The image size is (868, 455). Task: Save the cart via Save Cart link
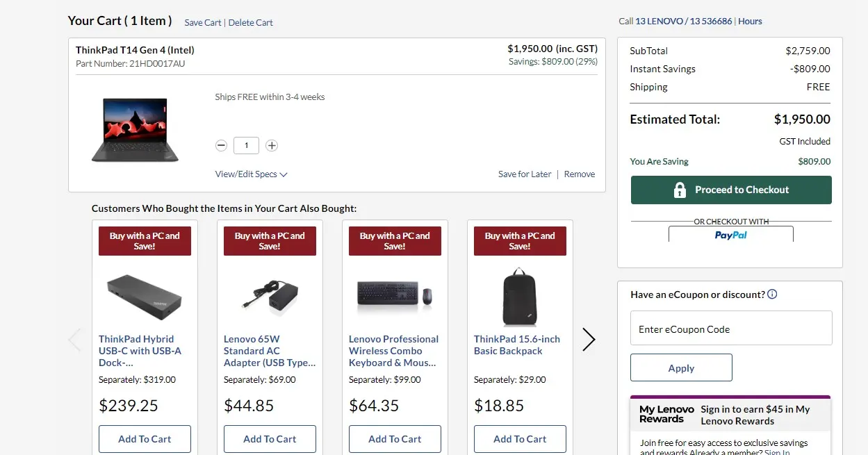[x=203, y=23]
